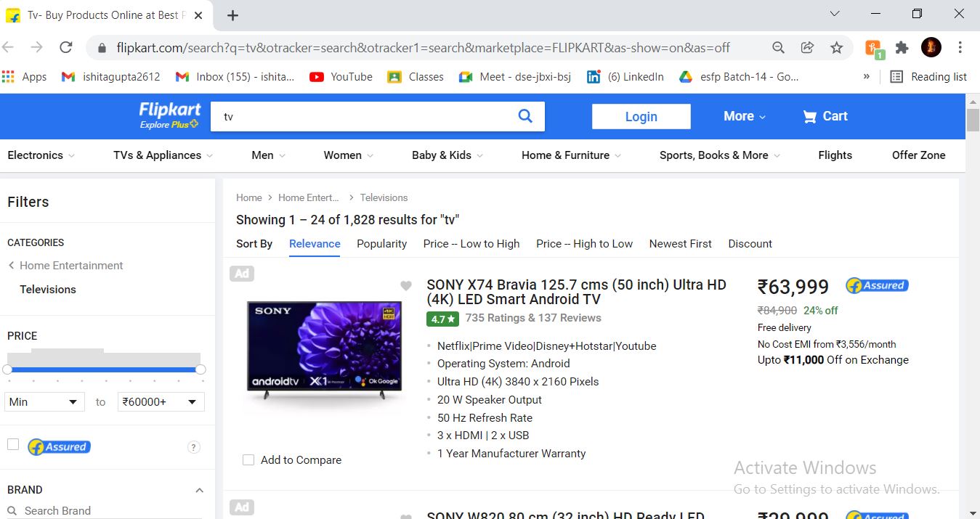Sort results by Discount
The width and height of the screenshot is (980, 519).
(x=750, y=244)
